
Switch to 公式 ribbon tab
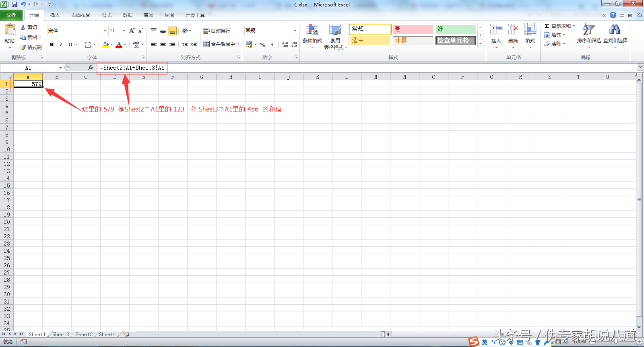coord(107,15)
